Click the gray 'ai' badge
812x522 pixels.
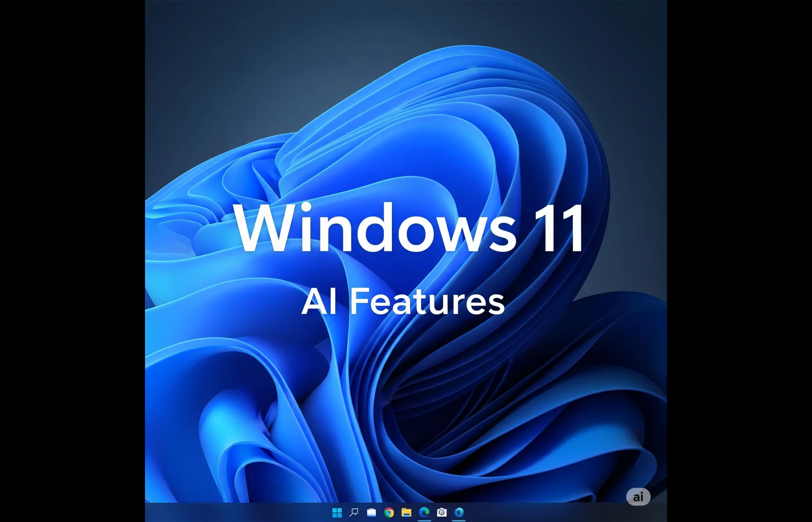tap(638, 497)
